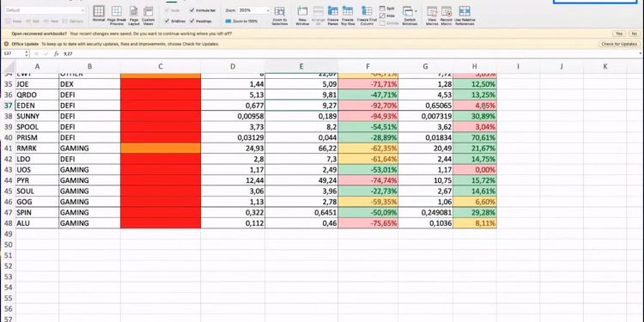This screenshot has height=322, width=644.
Task: Open the Default sheet view dropdown
Action: [x=45, y=10]
